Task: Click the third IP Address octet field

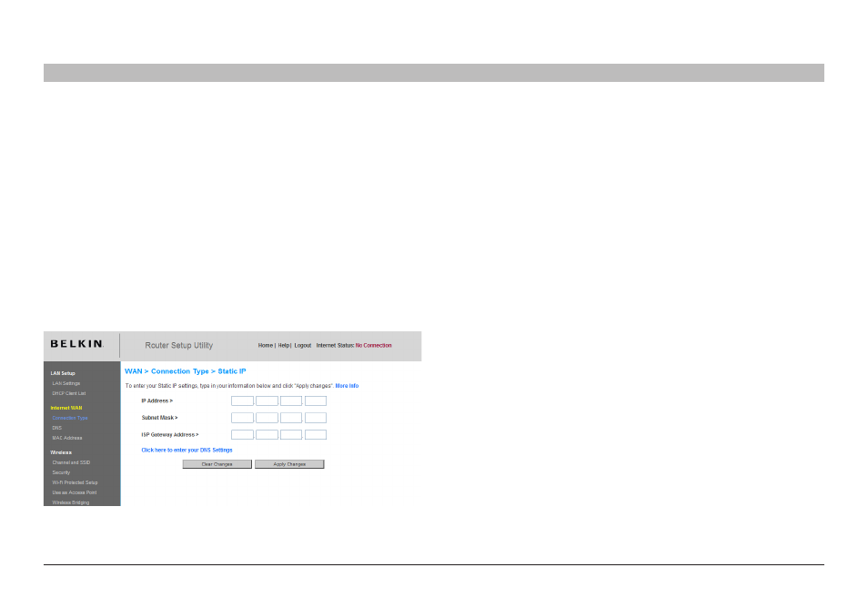Action: [x=291, y=400]
